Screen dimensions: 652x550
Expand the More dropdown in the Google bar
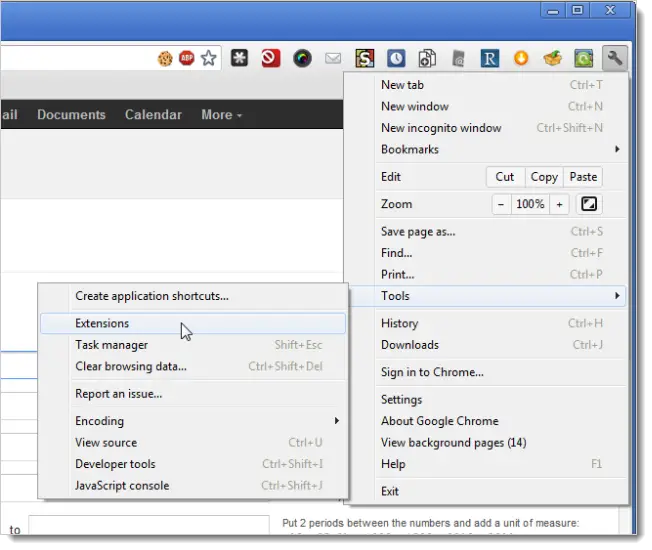coord(222,115)
